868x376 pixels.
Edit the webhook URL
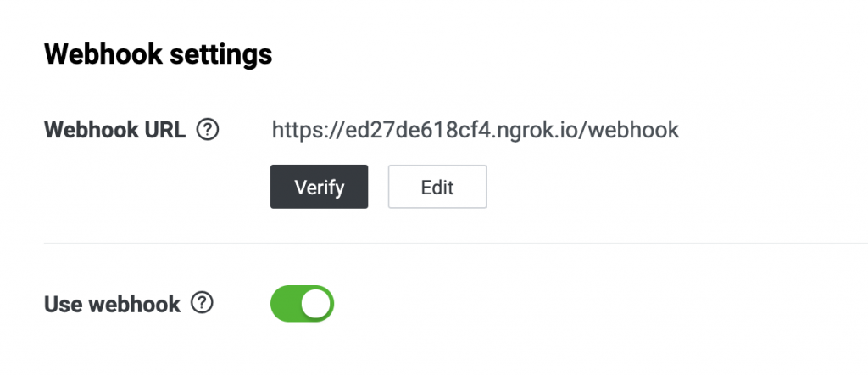tap(437, 187)
